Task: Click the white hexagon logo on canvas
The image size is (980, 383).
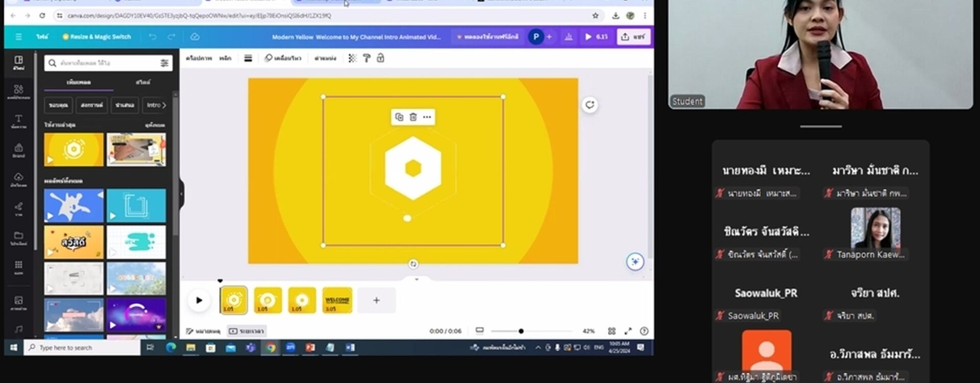Action: tap(413, 168)
